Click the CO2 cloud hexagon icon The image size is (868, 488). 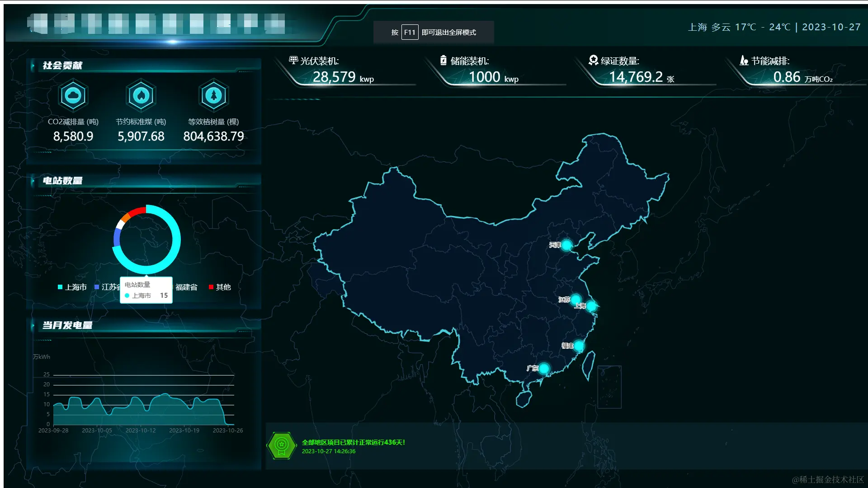point(73,95)
